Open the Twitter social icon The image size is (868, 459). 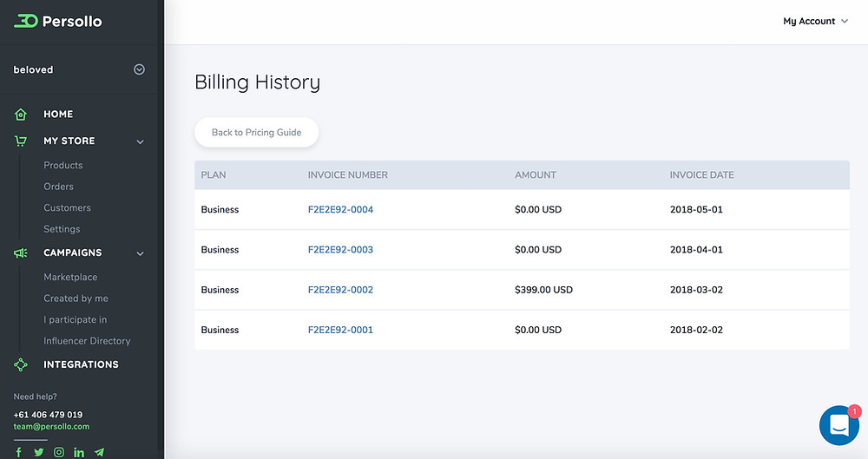pos(39,452)
